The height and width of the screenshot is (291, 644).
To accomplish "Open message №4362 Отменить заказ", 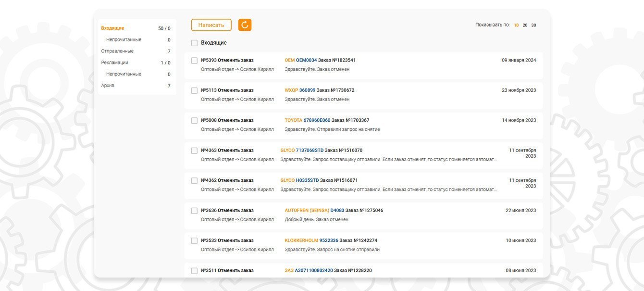I will 227,180.
